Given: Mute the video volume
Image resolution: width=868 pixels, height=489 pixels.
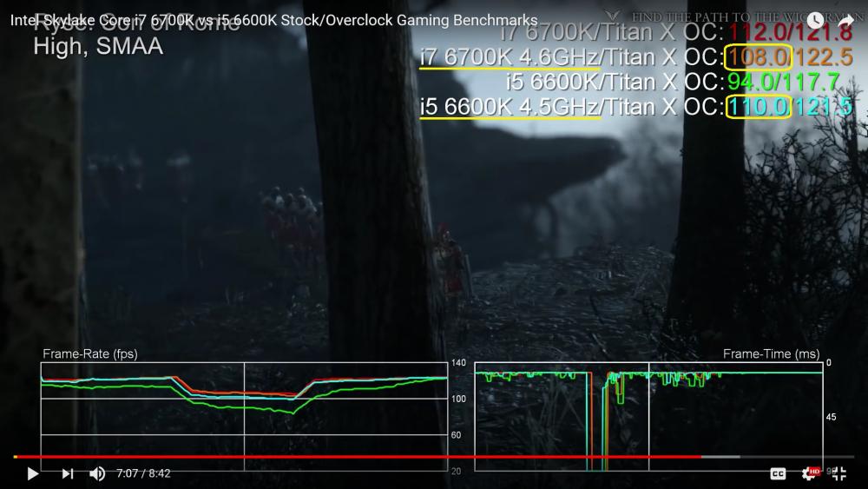Looking at the screenshot, I should click(97, 473).
